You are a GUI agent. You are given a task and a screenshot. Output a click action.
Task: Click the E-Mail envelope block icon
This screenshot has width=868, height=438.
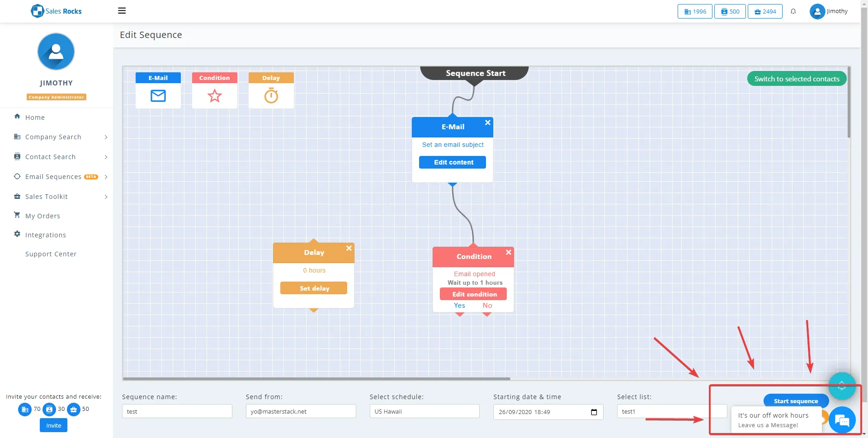point(158,96)
